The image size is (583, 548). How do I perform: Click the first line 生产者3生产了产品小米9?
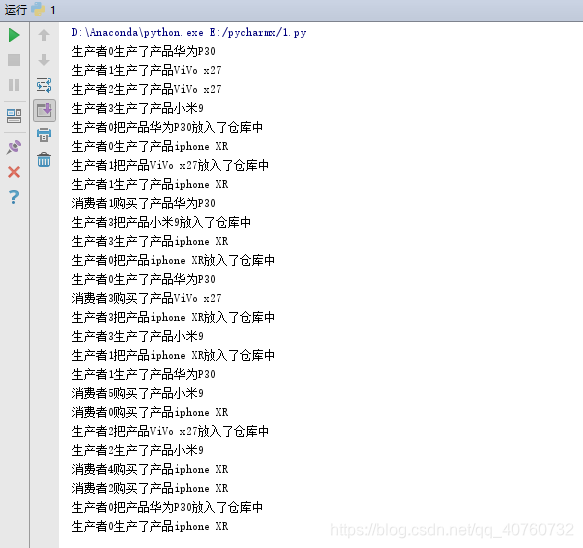(x=138, y=108)
